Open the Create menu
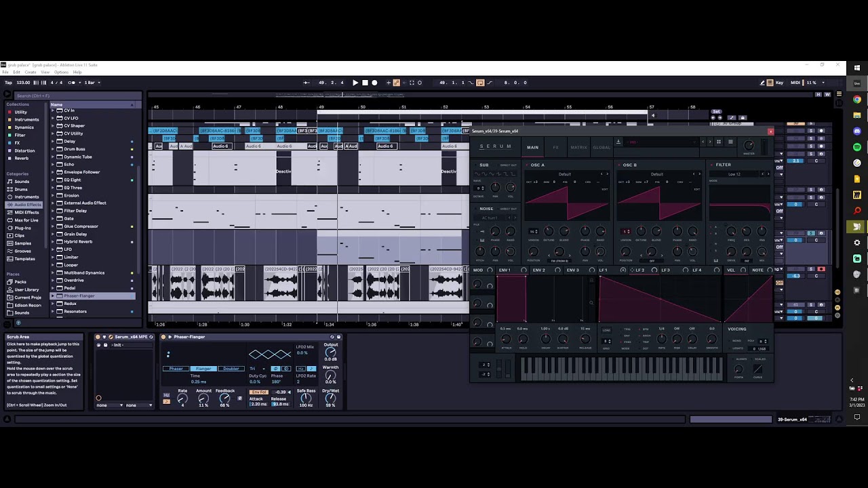 31,72
